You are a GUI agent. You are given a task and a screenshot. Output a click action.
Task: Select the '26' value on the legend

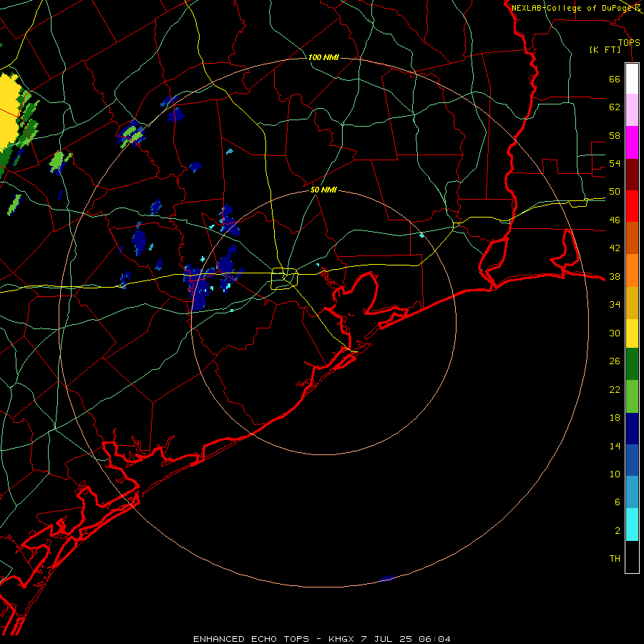(x=615, y=361)
